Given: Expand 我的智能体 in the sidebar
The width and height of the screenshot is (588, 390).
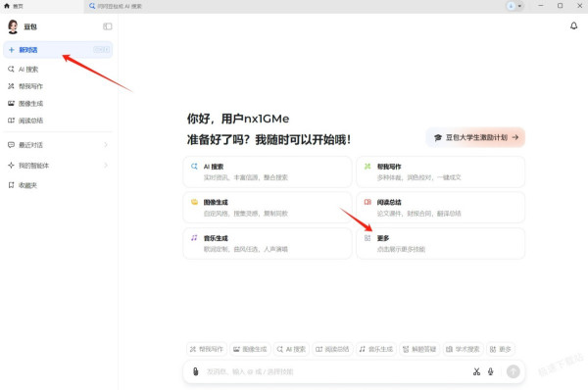Looking at the screenshot, I should 58,166.
